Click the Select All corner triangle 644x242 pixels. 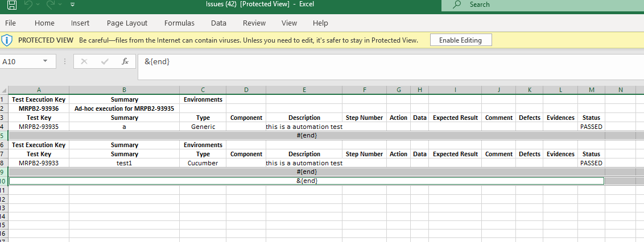(4, 90)
